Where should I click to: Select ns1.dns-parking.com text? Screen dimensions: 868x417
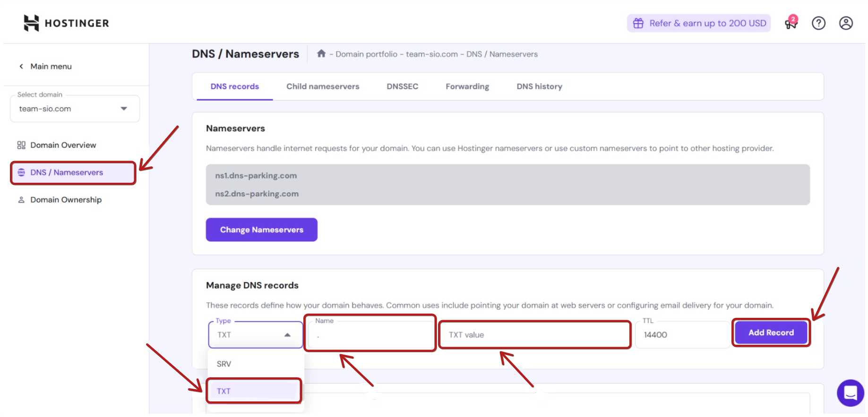[x=256, y=176]
